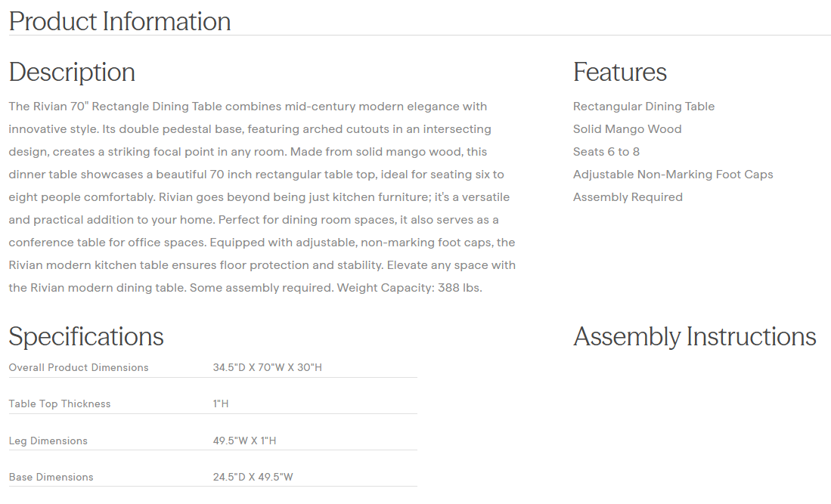Select the Table Top Thickness label
Image resolution: width=831 pixels, height=504 pixels.
coord(60,404)
